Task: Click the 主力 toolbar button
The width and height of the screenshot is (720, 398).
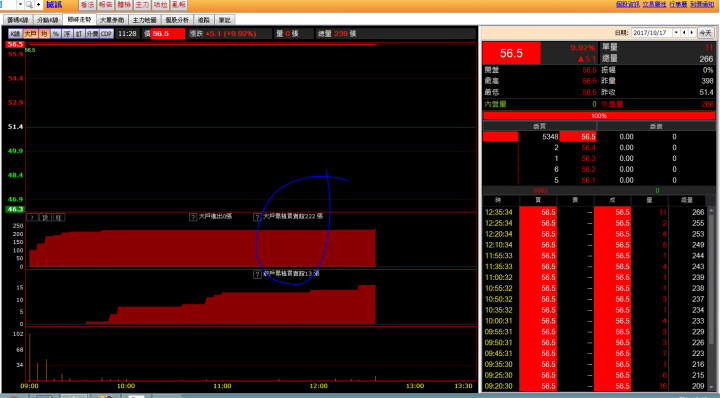Action: [142, 5]
